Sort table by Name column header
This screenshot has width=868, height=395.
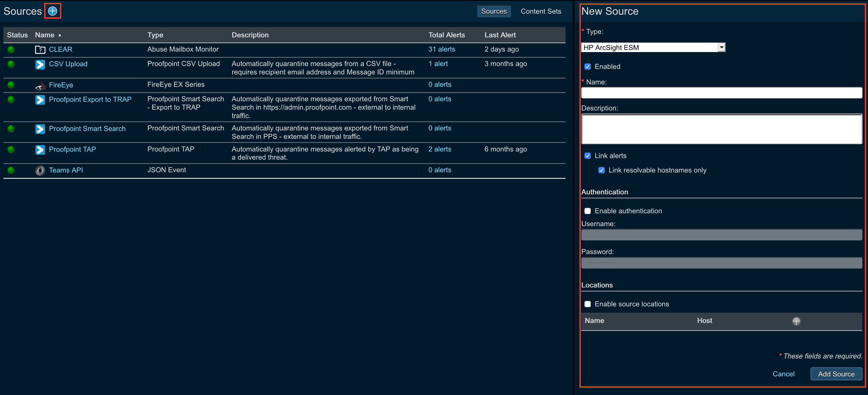(x=45, y=35)
